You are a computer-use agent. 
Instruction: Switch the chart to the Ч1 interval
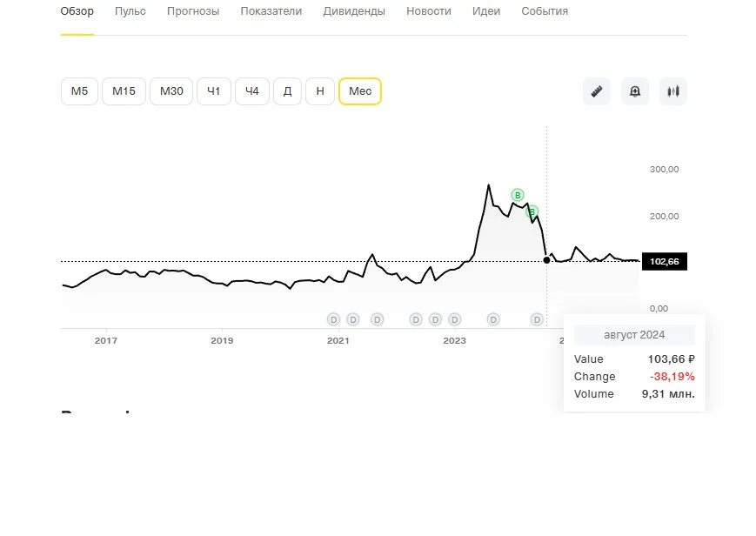pyautogui.click(x=214, y=91)
